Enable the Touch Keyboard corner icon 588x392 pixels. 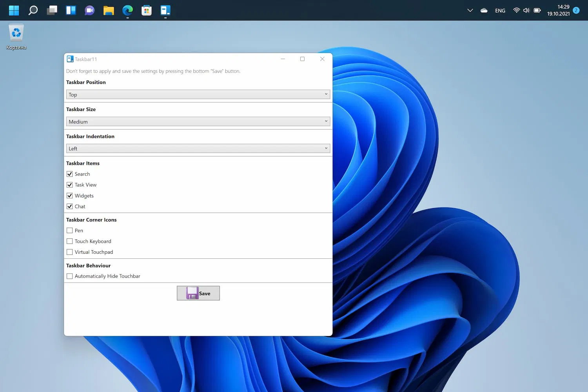[x=70, y=241]
